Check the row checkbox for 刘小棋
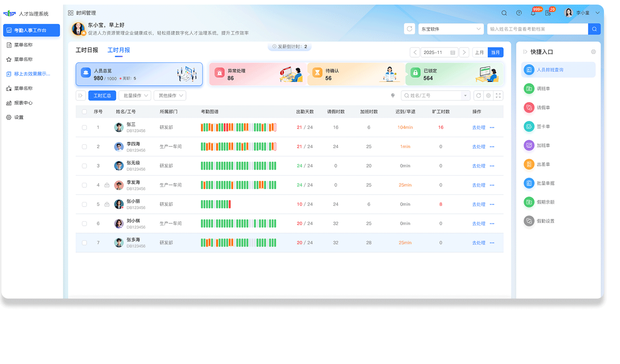Viewport: 620px width, 364px height. point(84,223)
